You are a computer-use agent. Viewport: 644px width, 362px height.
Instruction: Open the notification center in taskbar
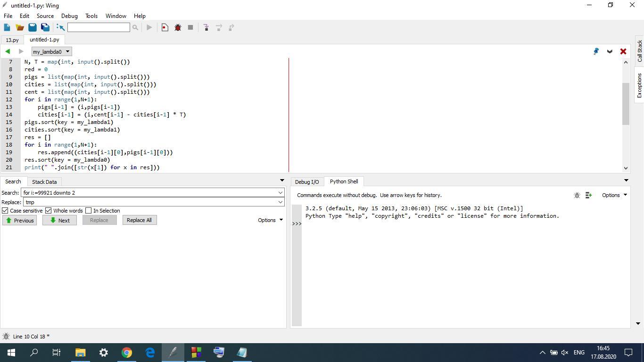click(x=628, y=353)
